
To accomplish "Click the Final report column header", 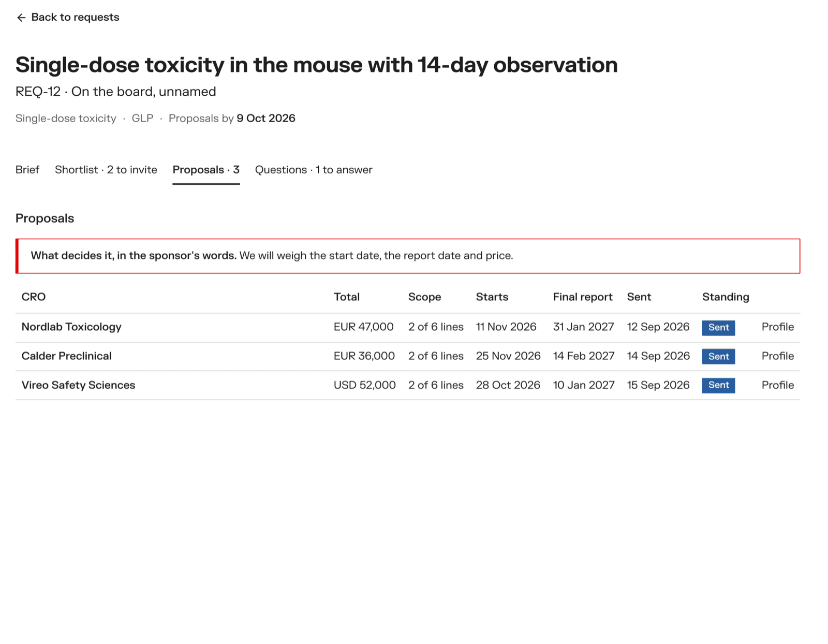I will click(583, 297).
